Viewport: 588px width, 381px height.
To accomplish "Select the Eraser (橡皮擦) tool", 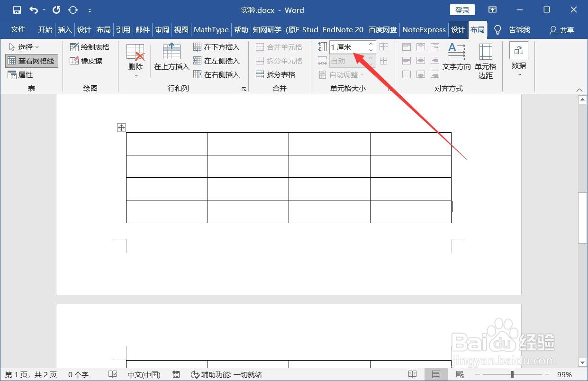I will (86, 61).
